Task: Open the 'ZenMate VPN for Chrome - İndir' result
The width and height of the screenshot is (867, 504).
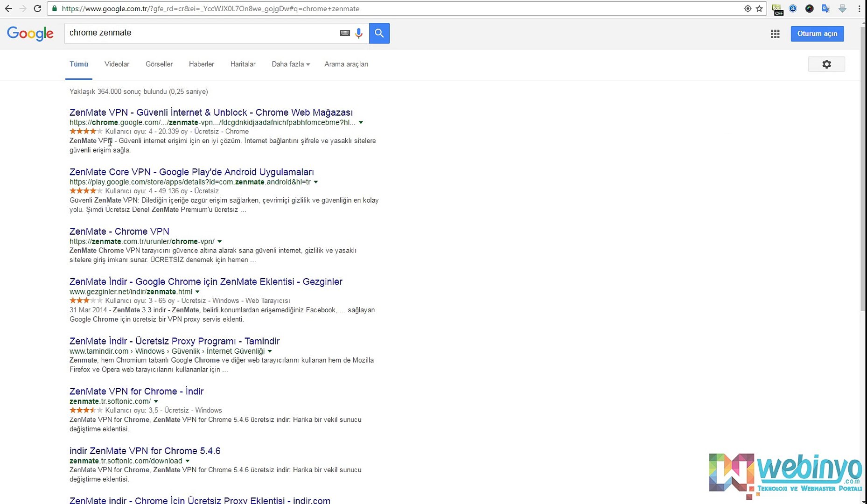Action: point(136,392)
